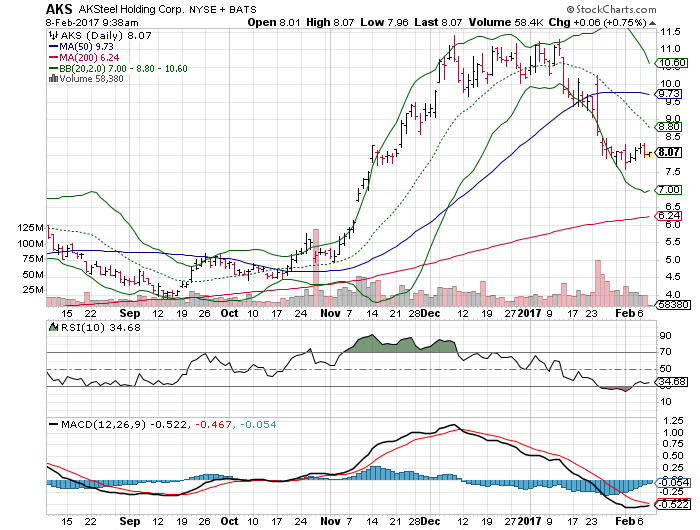Click the 5.0 price axis label

670,259
